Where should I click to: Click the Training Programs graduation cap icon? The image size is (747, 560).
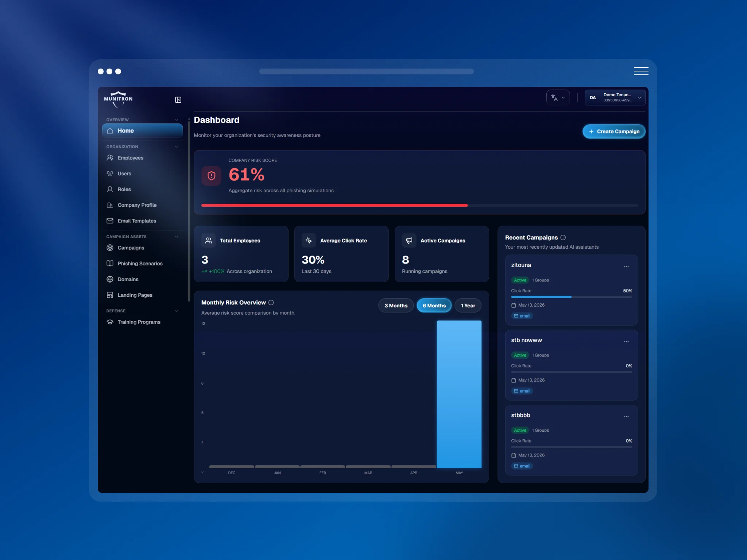(110, 322)
